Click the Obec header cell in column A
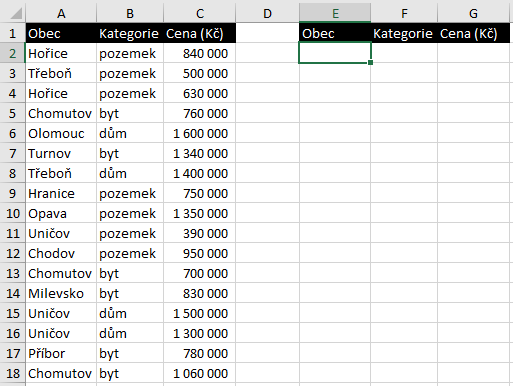The height and width of the screenshot is (386, 513). point(61,33)
